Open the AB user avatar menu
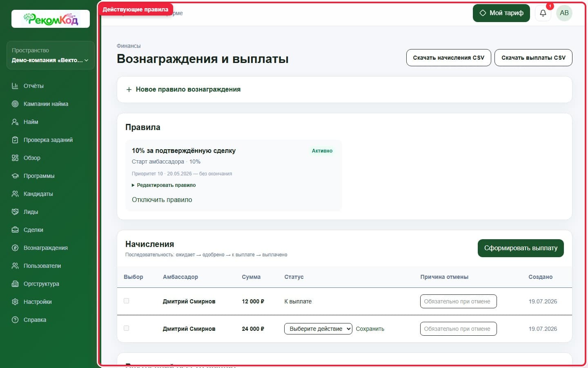This screenshot has width=588, height=368. [564, 13]
